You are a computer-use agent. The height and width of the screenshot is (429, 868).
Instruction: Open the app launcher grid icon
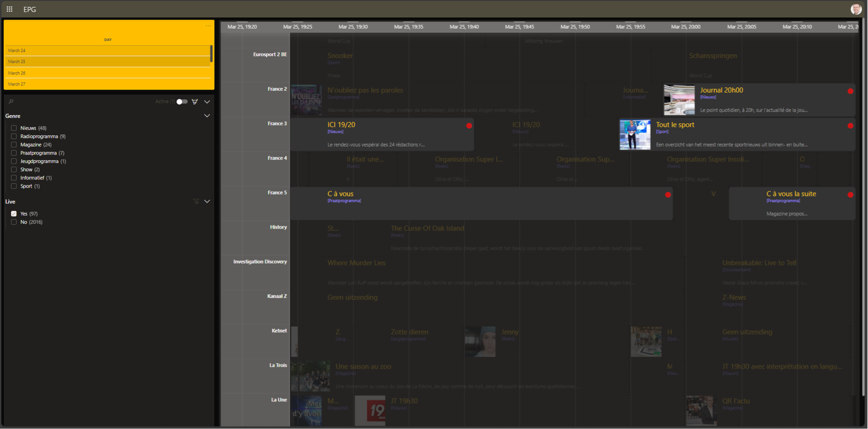tap(9, 9)
